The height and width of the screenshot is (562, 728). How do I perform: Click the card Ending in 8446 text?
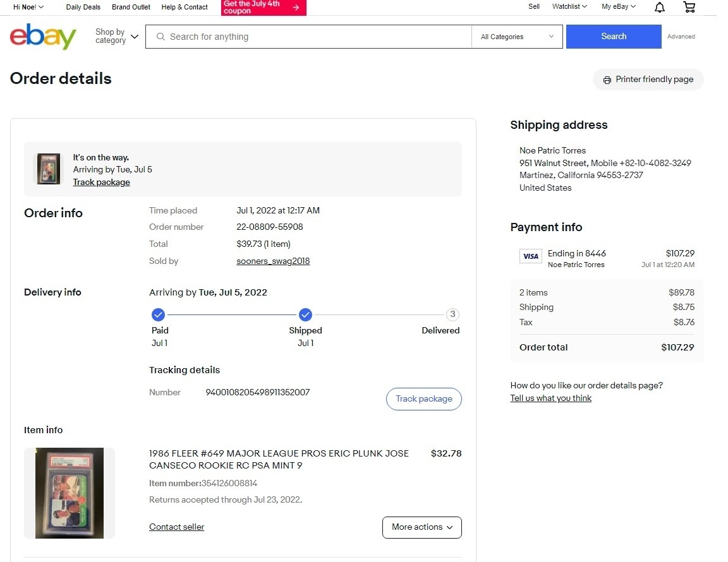(576, 253)
